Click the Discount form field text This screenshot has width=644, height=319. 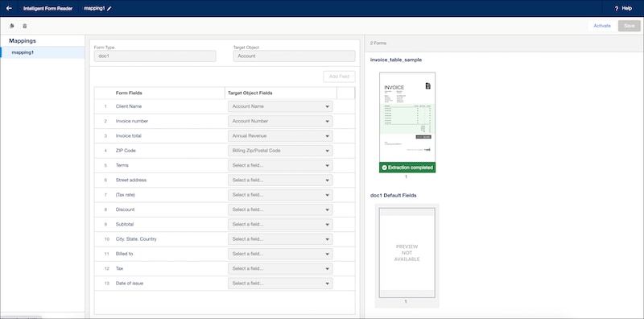(126, 209)
